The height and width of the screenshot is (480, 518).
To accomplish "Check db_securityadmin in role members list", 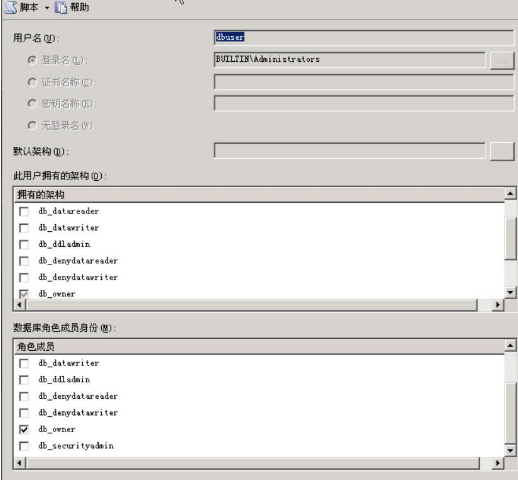I will (24, 446).
